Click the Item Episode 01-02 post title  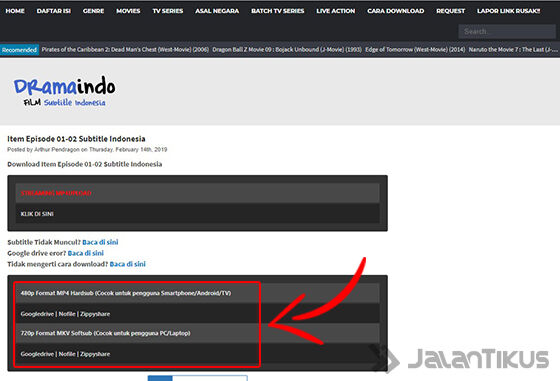click(76, 139)
